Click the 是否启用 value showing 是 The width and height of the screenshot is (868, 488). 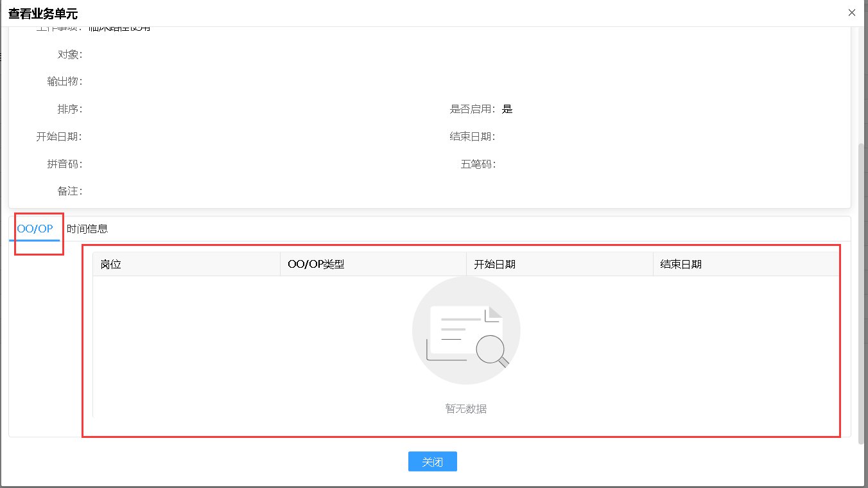point(507,109)
